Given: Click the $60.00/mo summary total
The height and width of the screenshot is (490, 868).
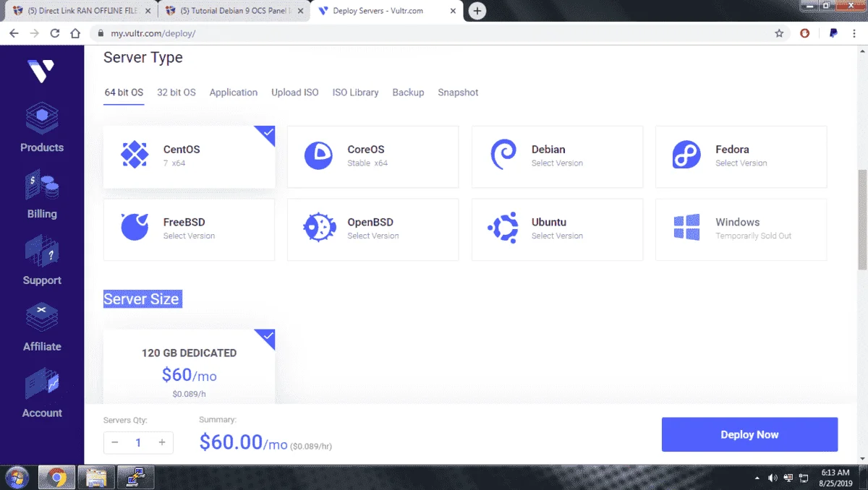Looking at the screenshot, I should click(x=244, y=442).
